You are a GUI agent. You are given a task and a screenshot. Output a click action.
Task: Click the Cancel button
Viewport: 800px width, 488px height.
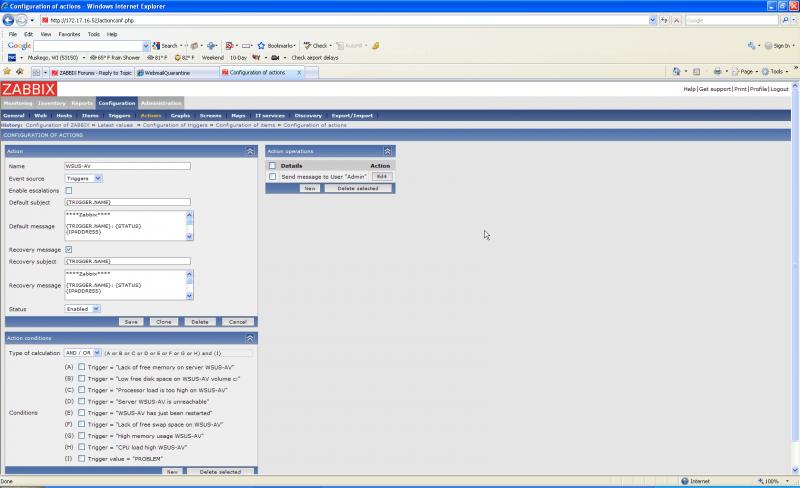tap(238, 322)
